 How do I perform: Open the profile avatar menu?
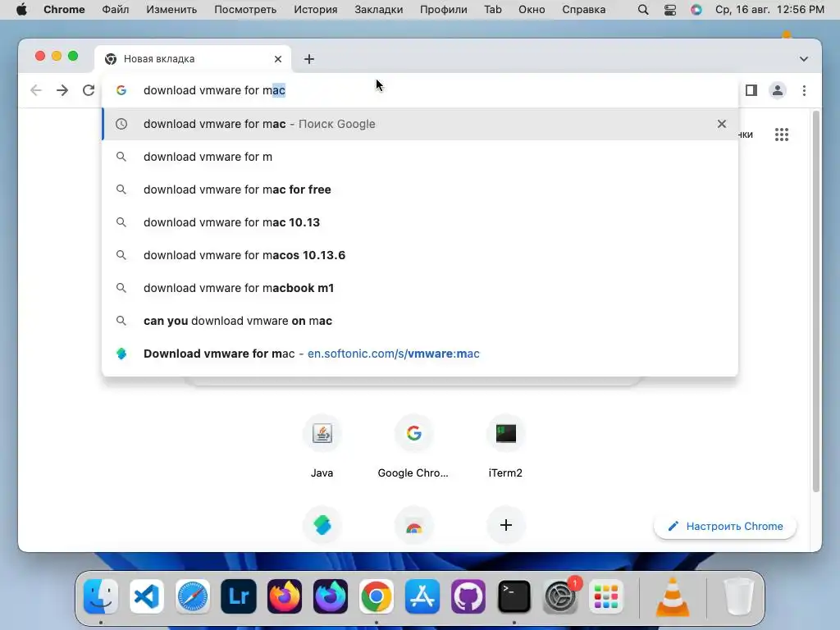(778, 90)
